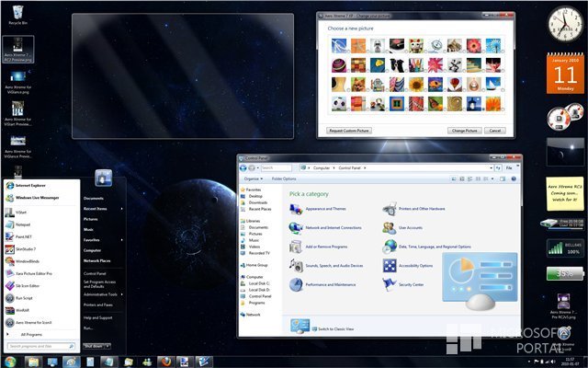This screenshot has width=588, height=368.
Task: Open Xara Picture Editor Pro entry
Action: pos(28,274)
